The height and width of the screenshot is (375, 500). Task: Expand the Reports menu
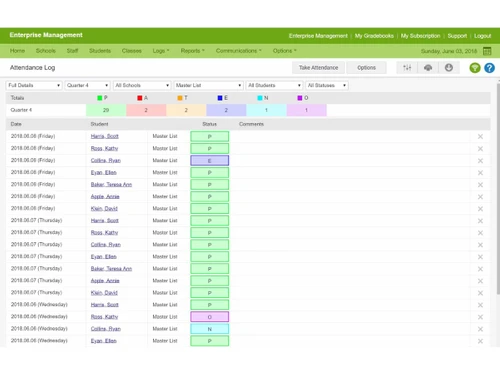coord(192,51)
